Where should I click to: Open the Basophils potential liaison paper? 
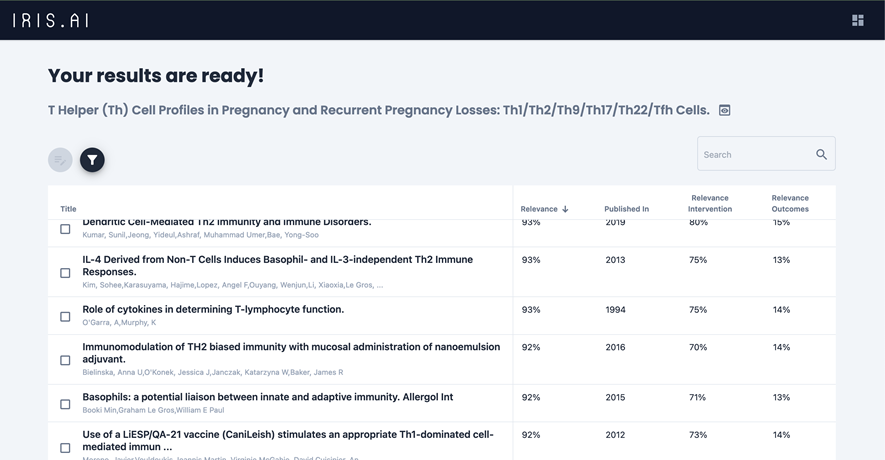point(267,397)
